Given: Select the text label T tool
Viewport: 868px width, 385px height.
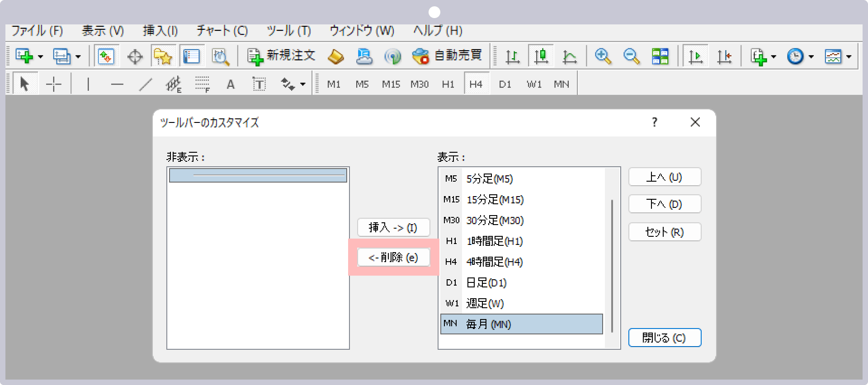Looking at the screenshot, I should tap(259, 84).
